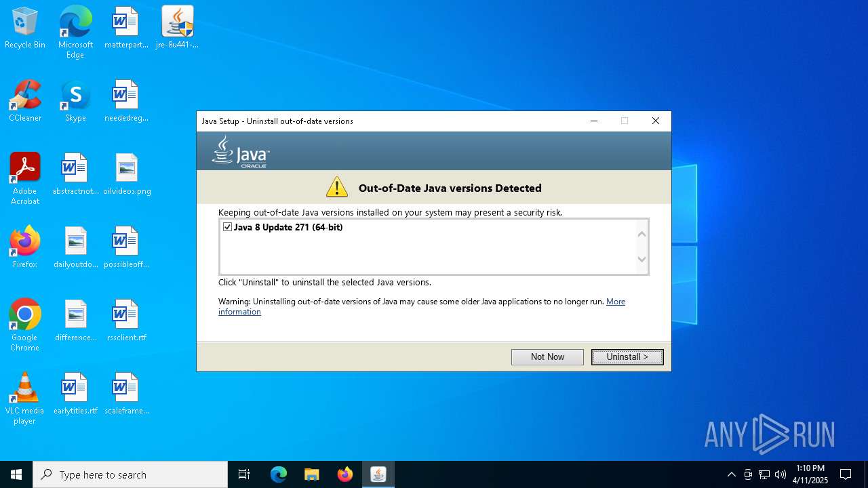The width and height of the screenshot is (868, 488).
Task: Open the network status tray icon
Action: point(764,474)
